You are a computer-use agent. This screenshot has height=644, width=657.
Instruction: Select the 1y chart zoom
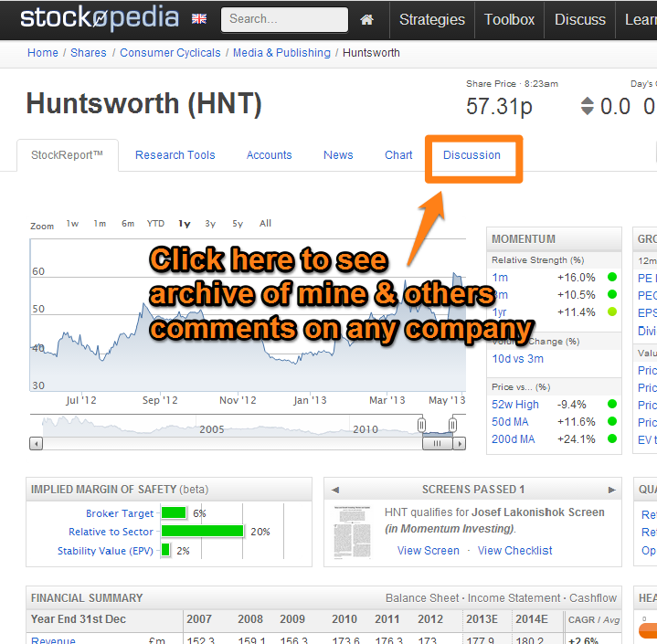click(185, 224)
